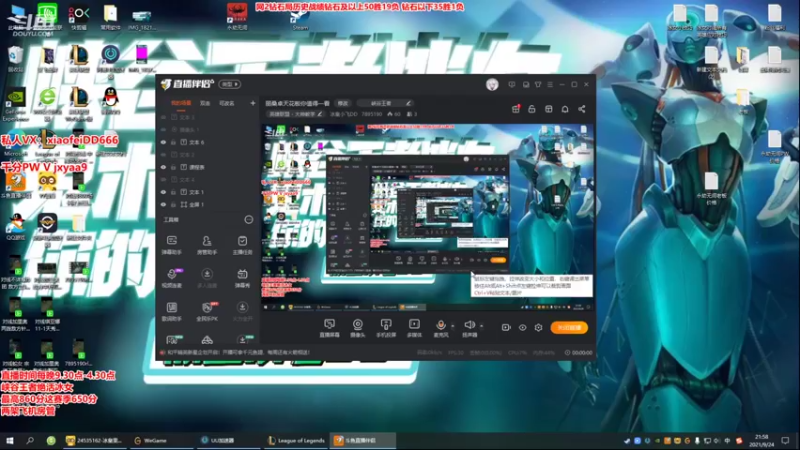Screen dimensions: 800x450
Task: Switch to League of Legends taskbar item
Action: [296, 440]
